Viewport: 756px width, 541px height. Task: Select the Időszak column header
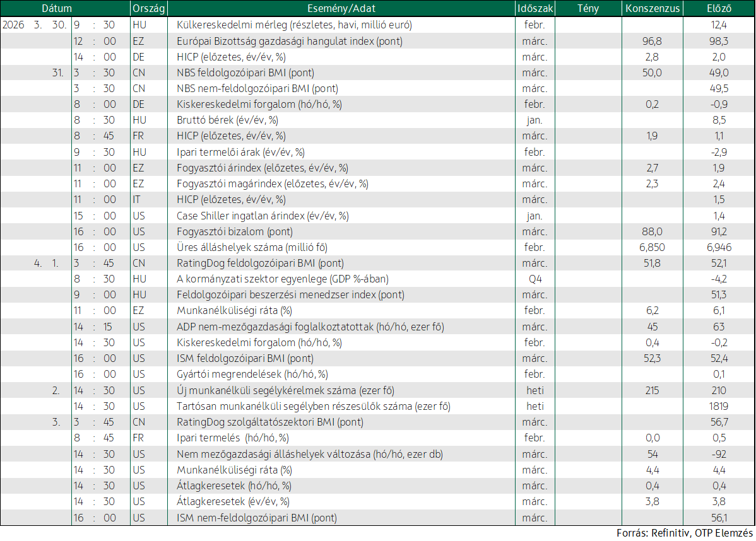535,8
